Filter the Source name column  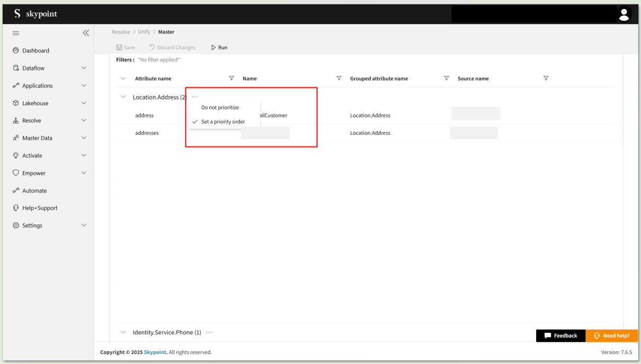point(546,78)
